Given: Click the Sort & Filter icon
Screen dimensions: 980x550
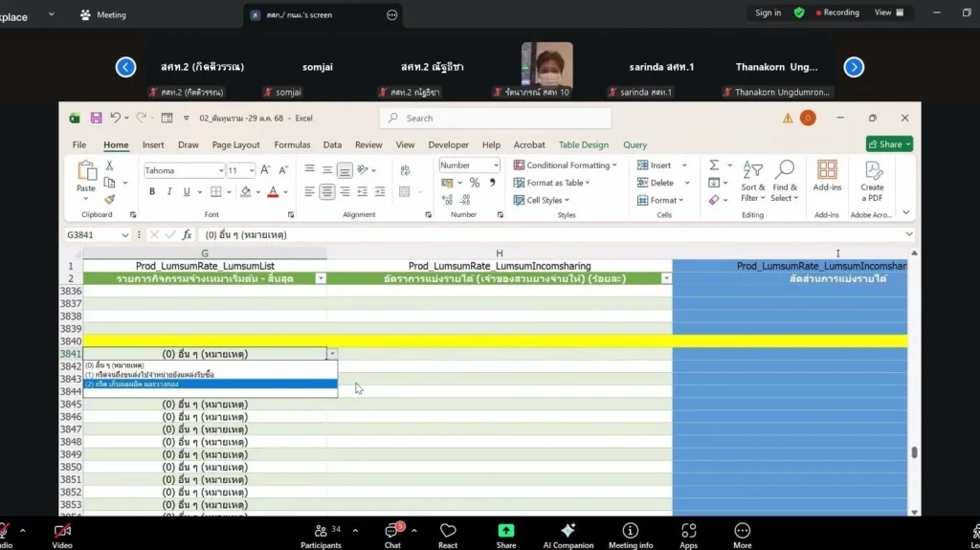Looking at the screenshot, I should pos(752,170).
